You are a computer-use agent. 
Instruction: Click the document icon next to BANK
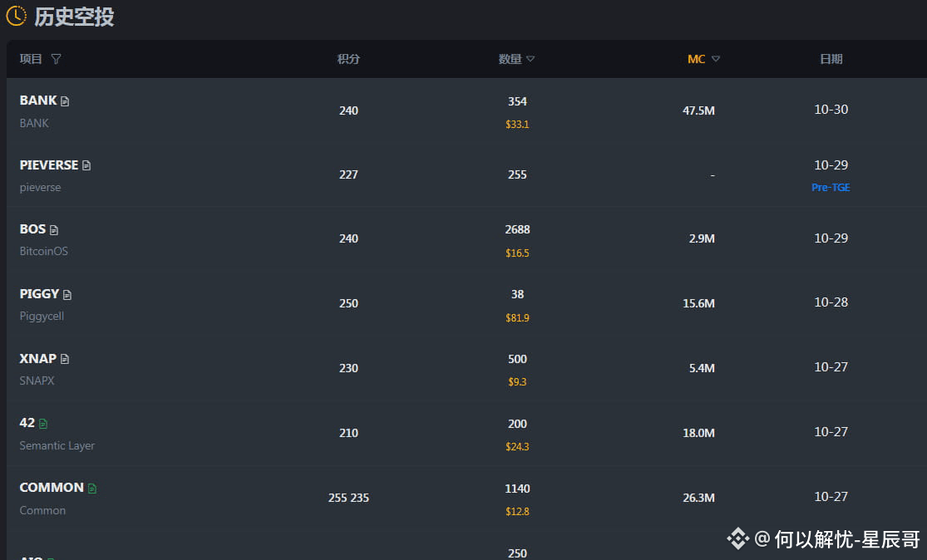65,101
